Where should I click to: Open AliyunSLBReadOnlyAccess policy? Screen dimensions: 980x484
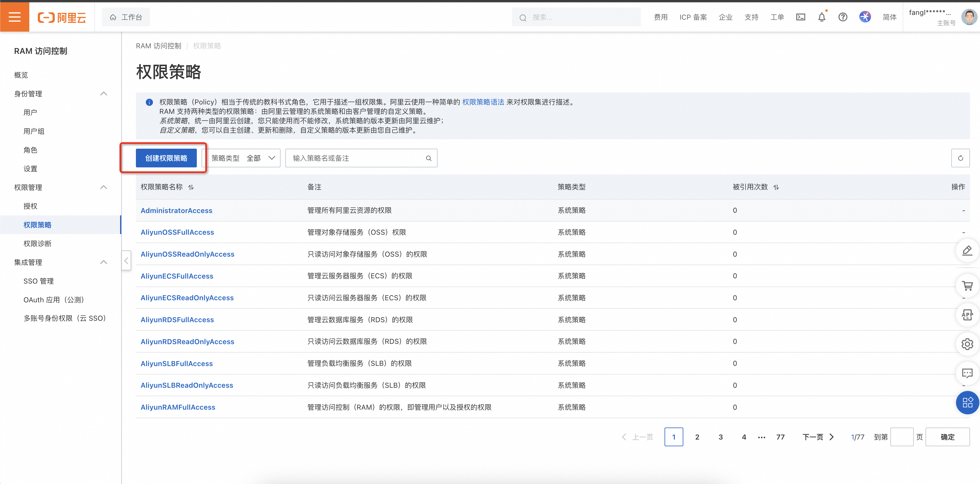187,385
